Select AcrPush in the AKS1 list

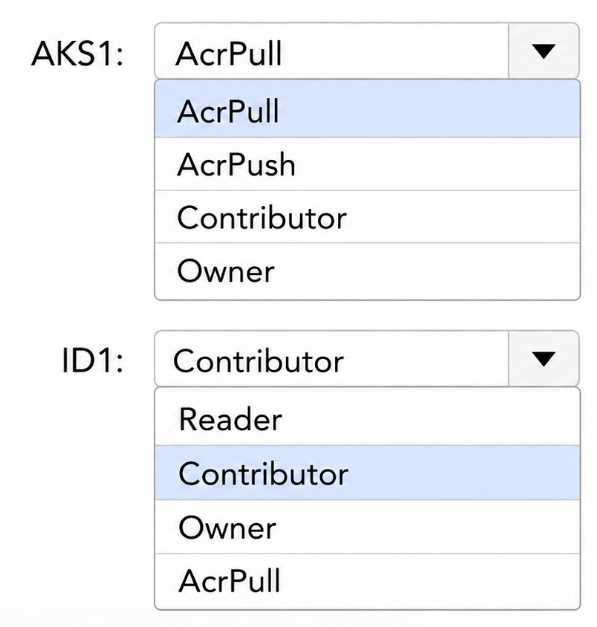(367, 164)
